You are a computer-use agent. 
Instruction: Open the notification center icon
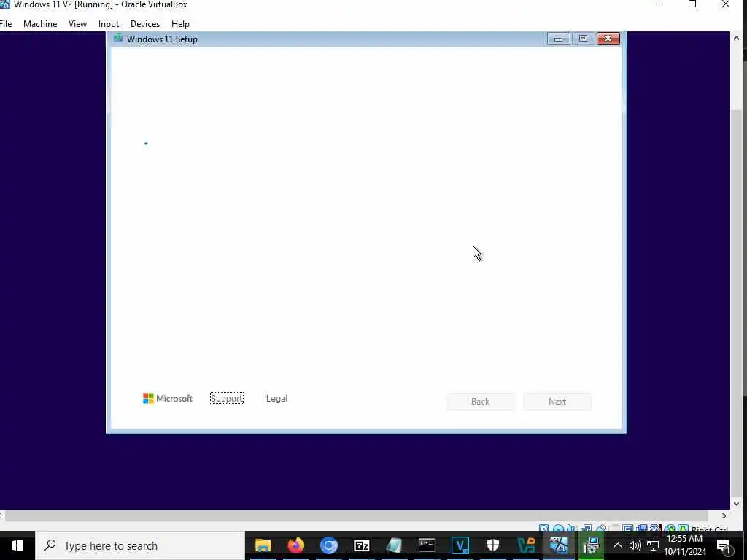[x=724, y=546]
